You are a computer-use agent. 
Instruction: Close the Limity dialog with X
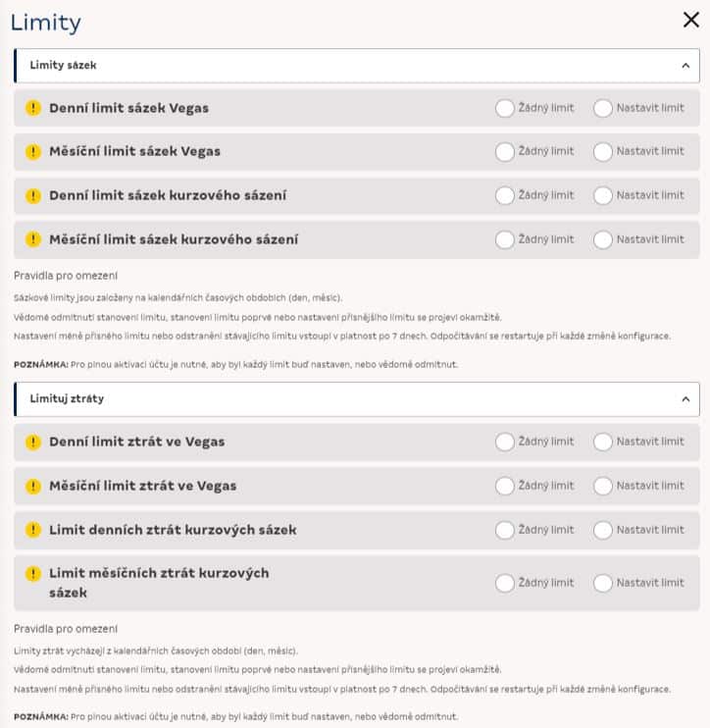click(x=691, y=20)
